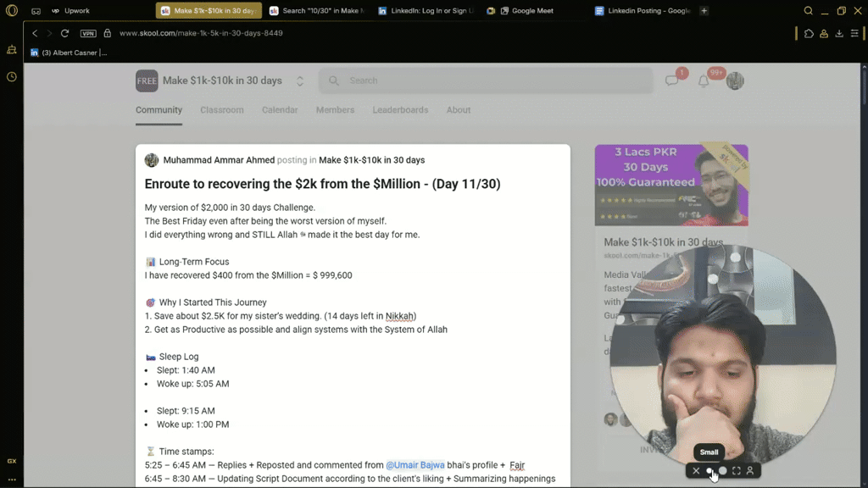Select the Leaderboards tab
868x488 pixels.
point(400,110)
